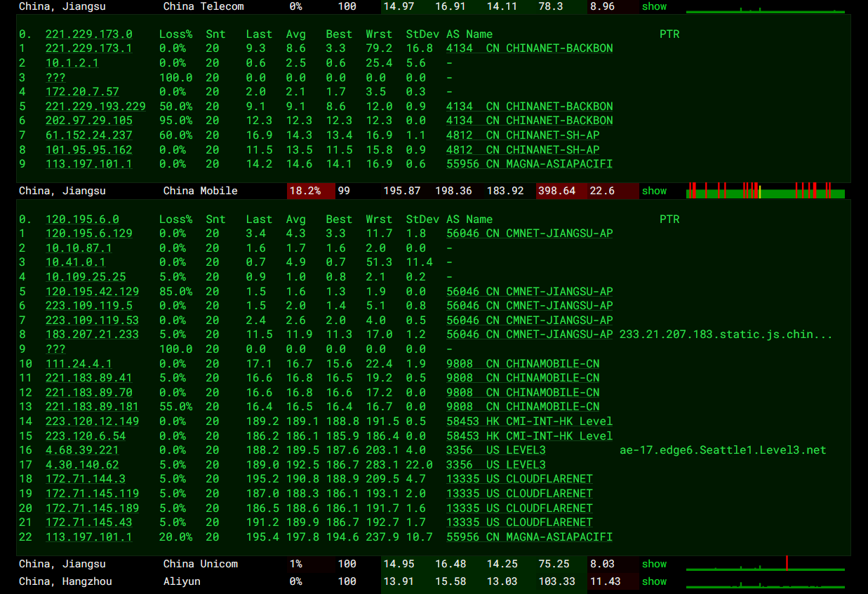Click the China Unicom latency sparkline graph

pos(765,565)
